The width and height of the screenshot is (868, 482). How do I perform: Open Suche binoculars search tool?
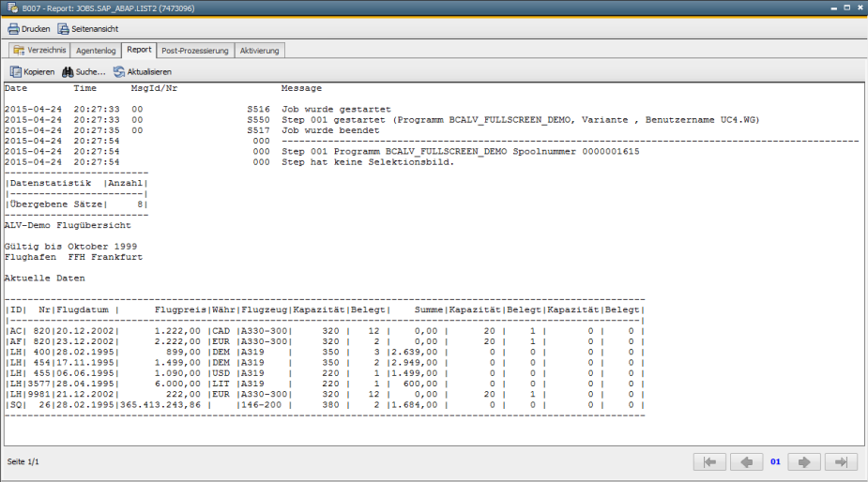(x=69, y=71)
